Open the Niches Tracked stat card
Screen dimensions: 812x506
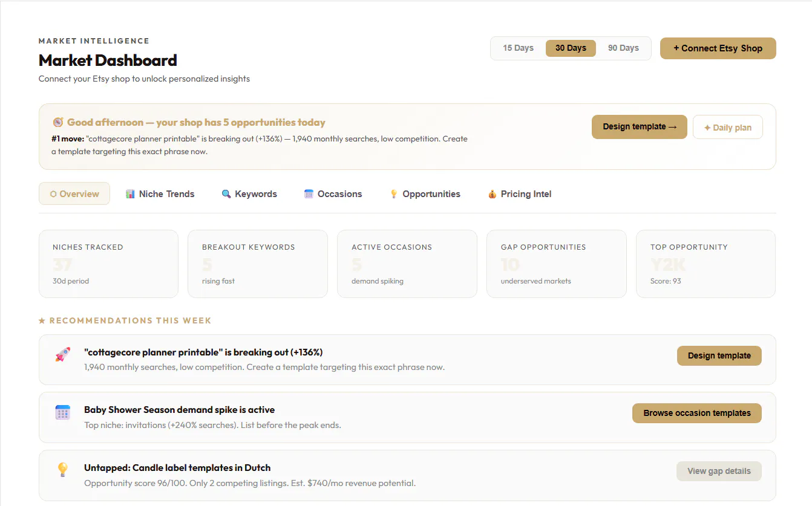(108, 264)
